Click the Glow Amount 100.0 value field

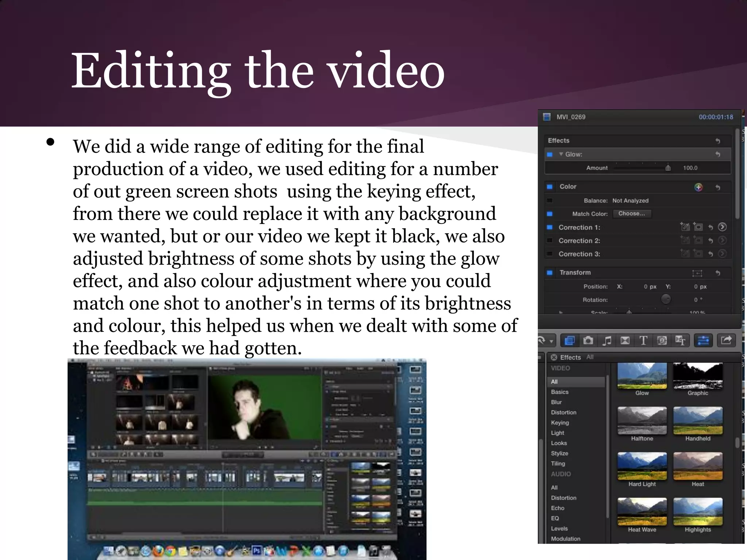click(690, 168)
